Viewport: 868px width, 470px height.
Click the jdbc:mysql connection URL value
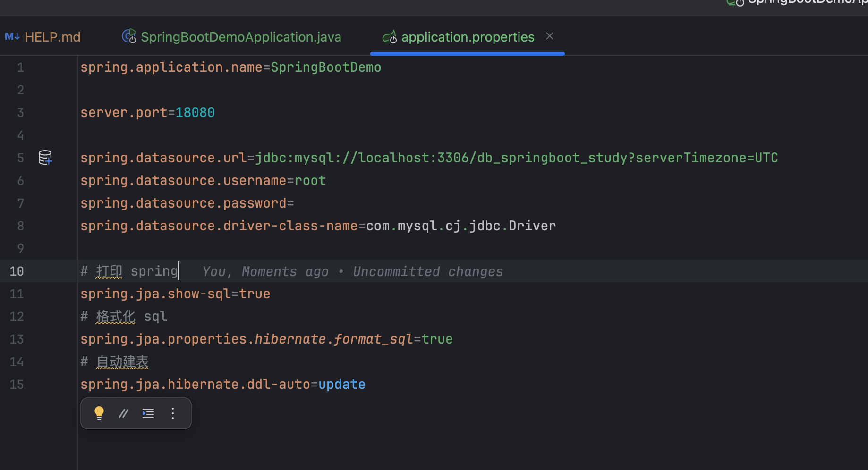point(517,158)
